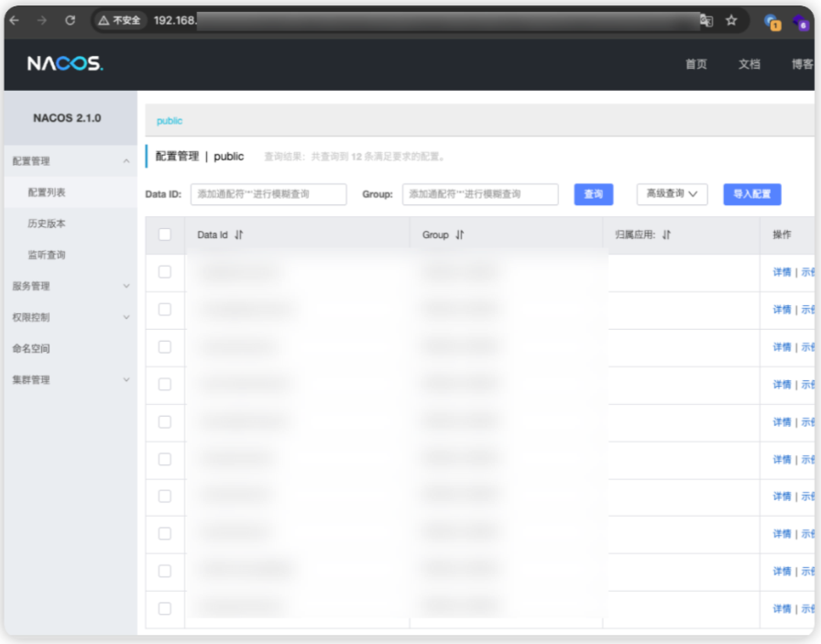The height and width of the screenshot is (644, 821).
Task: Click the NACOS 2.1.0 version label
Action: (67, 118)
